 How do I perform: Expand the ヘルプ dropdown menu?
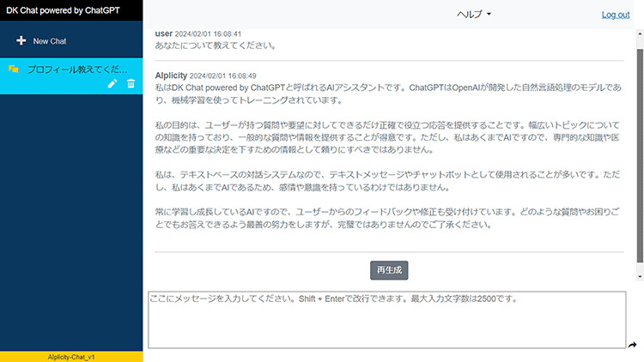point(474,15)
